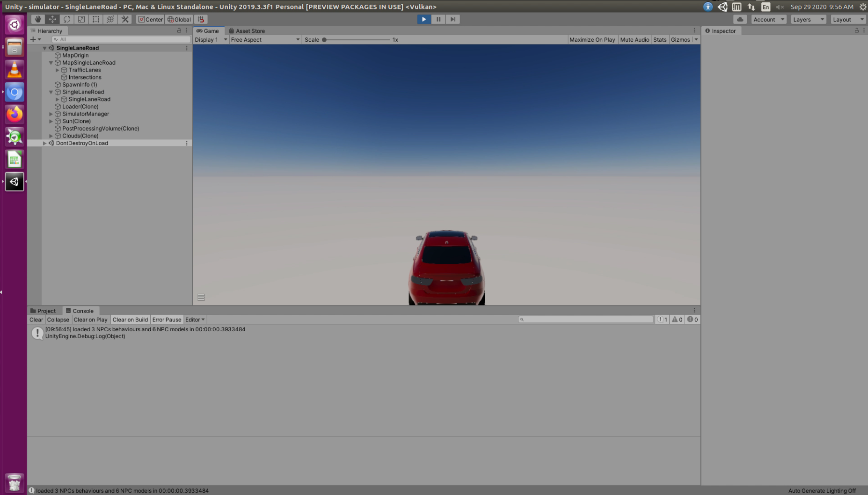
Task: Toggle grid snapping icon in the toolbar
Action: coord(201,19)
